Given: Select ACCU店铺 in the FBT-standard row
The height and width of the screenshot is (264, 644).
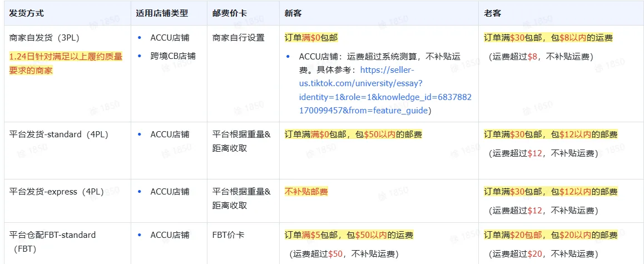Looking at the screenshot, I should coord(170,235).
